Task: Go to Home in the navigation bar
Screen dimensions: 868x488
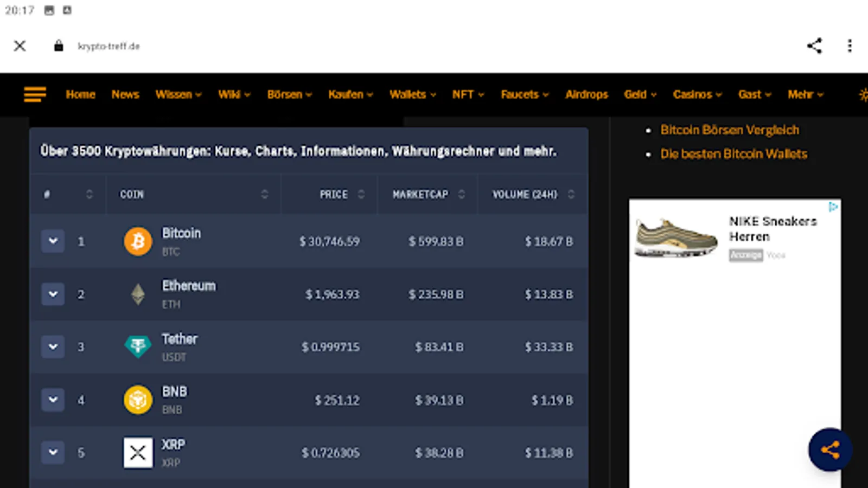Action: [x=80, y=94]
